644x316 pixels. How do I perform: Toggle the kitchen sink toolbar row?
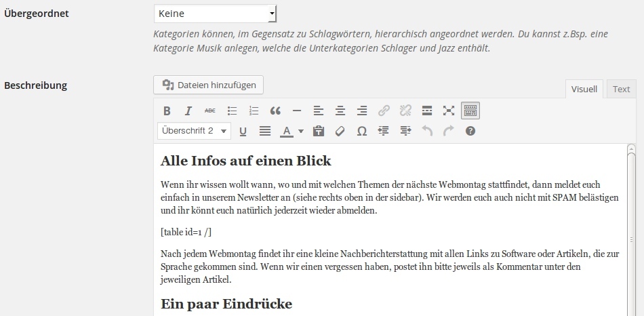pos(470,111)
